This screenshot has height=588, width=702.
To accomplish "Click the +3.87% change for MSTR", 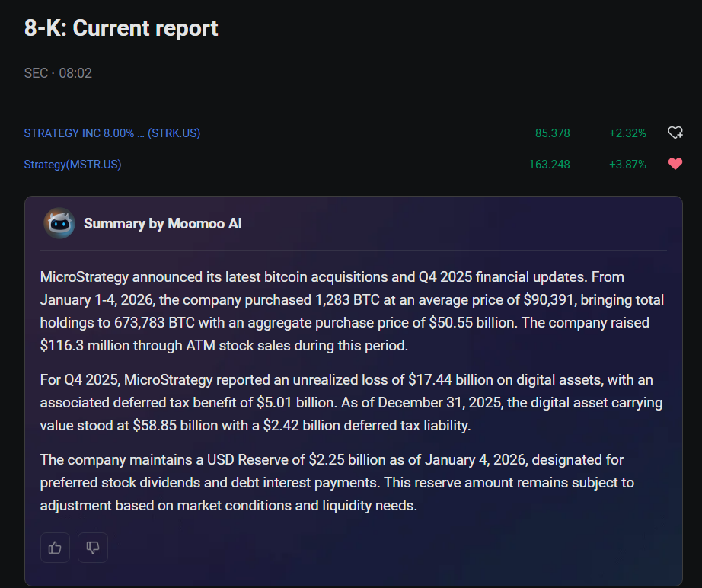I will [x=627, y=165].
